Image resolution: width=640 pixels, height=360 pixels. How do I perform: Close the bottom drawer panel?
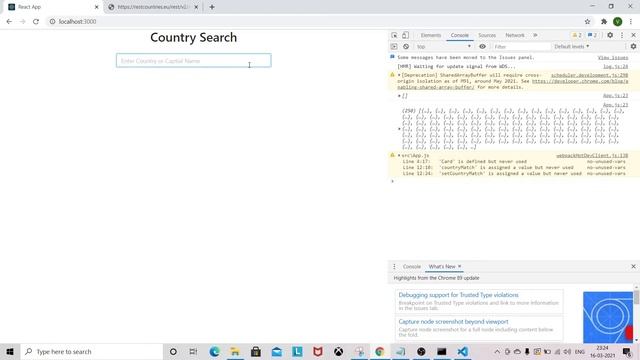pos(633,267)
